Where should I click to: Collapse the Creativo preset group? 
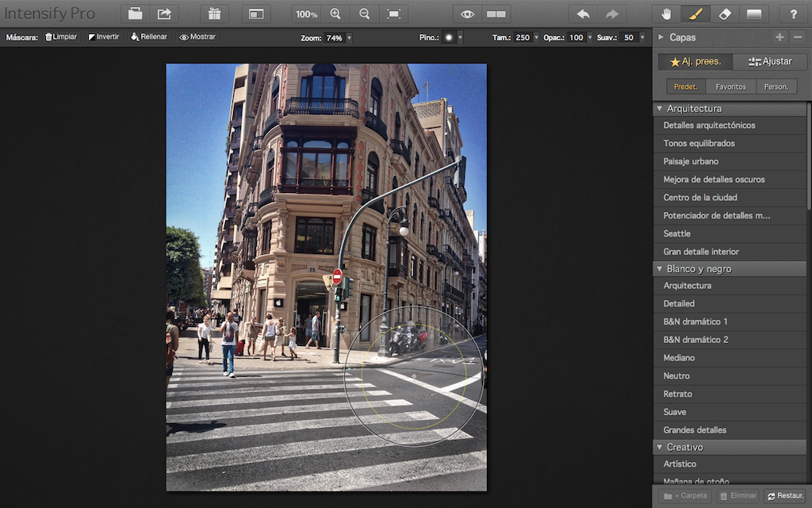(660, 447)
